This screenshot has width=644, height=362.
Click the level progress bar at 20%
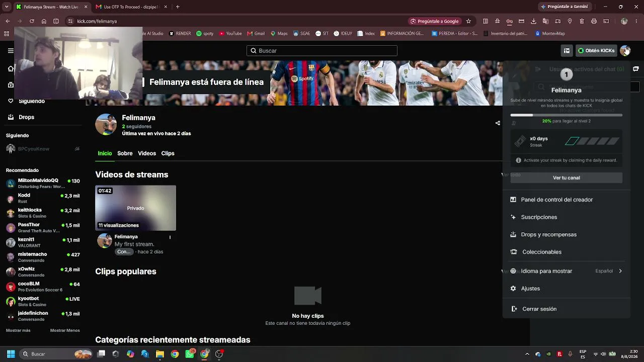(567, 115)
